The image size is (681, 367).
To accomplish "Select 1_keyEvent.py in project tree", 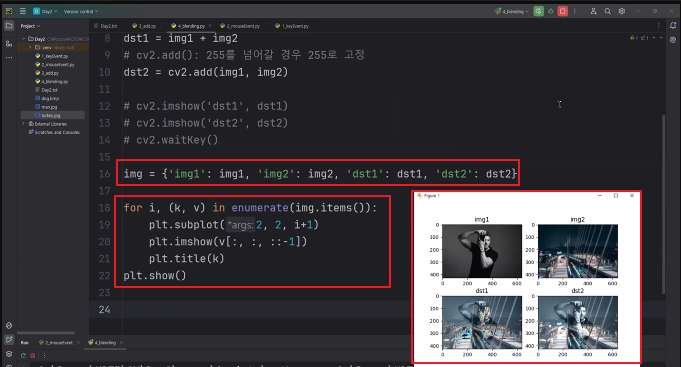I will click(51, 56).
